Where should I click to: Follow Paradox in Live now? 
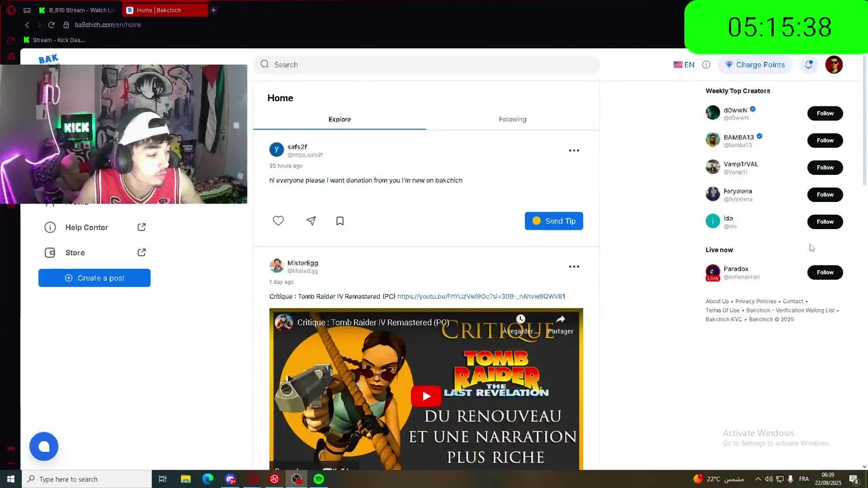(x=825, y=272)
